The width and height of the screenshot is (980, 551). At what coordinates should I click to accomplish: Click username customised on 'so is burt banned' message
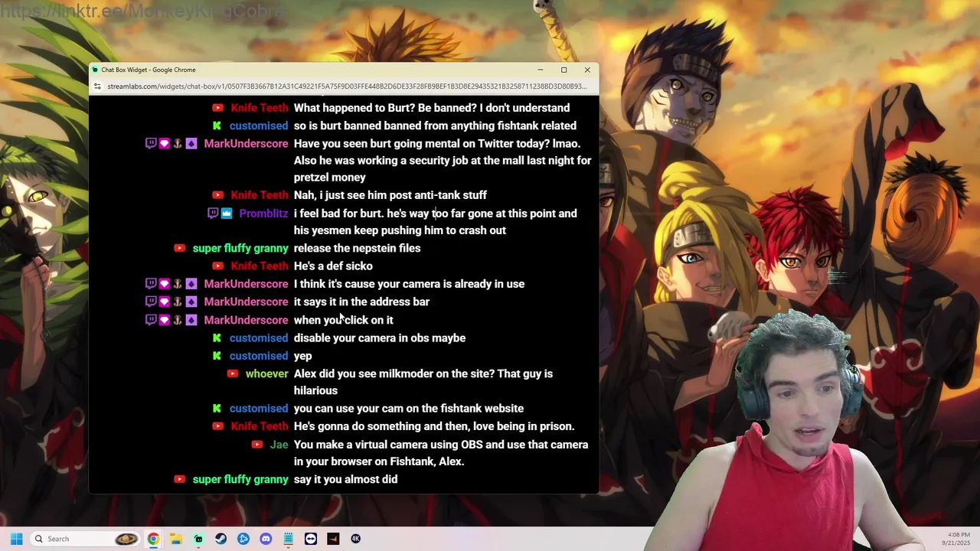(259, 126)
